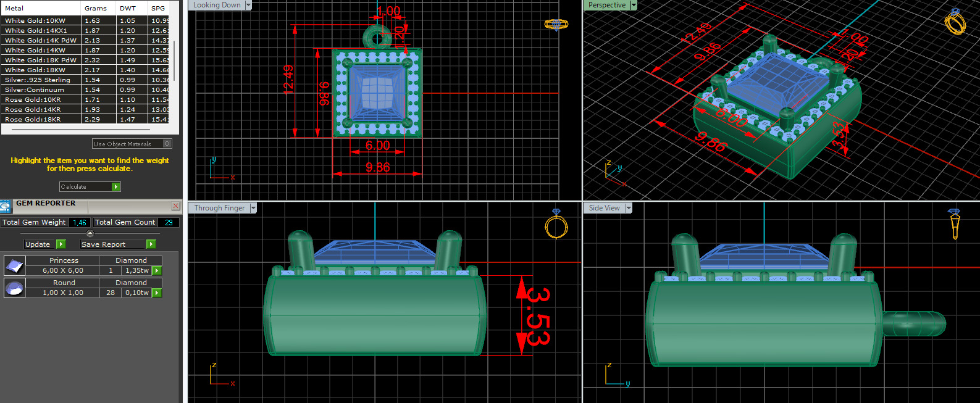This screenshot has height=403, width=980.
Task: Click the Round gem thumbnail icon
Action: 14,288
